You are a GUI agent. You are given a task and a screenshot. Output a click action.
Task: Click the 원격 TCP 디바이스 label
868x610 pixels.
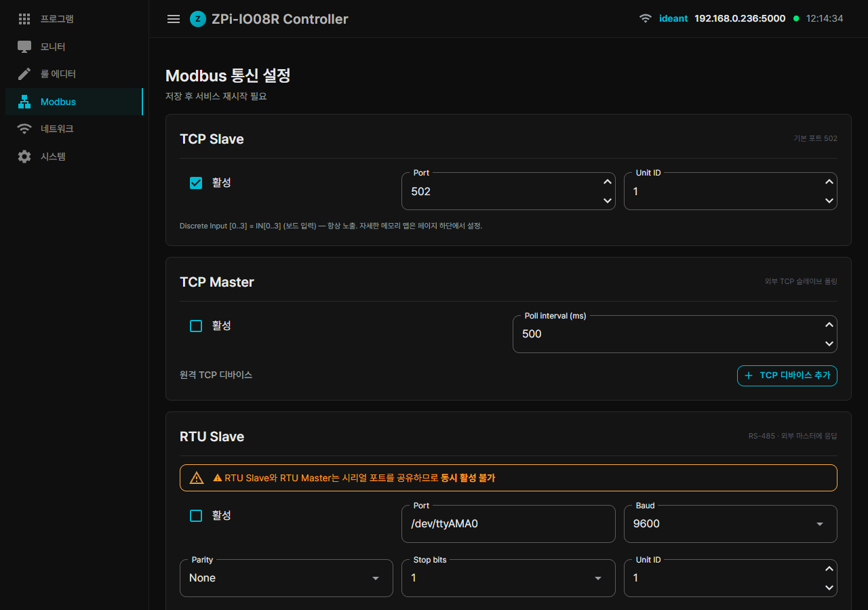tap(216, 375)
